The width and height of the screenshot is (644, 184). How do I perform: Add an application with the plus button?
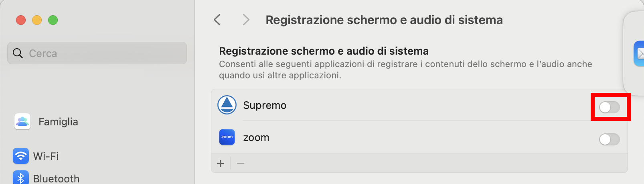(221, 164)
